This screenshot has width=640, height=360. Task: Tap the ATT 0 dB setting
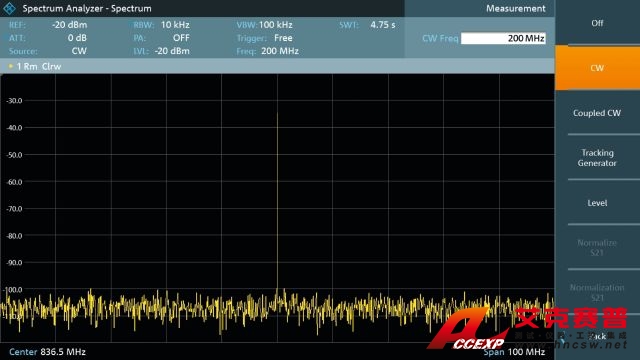48,38
